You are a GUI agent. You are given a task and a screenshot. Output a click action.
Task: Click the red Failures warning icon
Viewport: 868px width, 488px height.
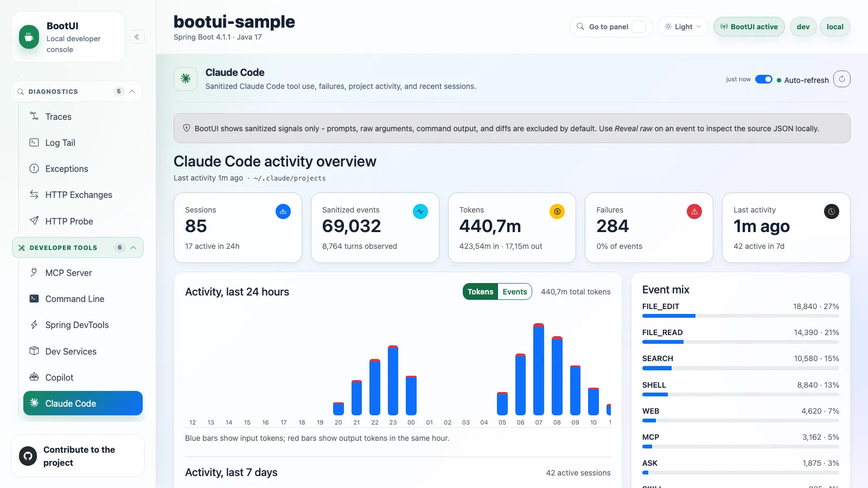(694, 211)
